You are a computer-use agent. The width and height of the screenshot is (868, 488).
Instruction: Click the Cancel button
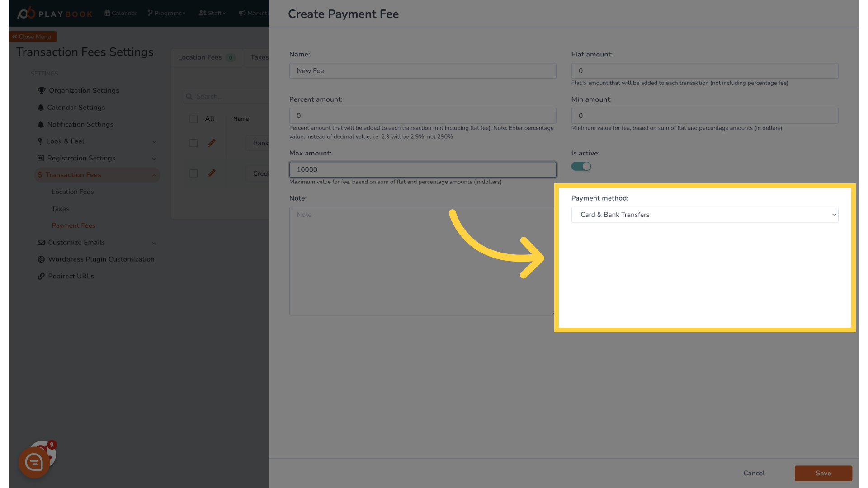[x=754, y=473]
